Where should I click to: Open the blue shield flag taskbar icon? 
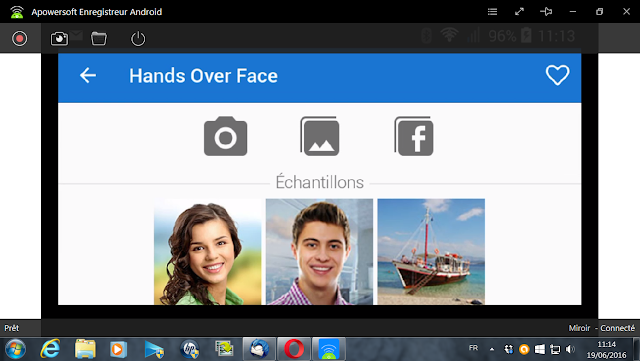pos(154,349)
